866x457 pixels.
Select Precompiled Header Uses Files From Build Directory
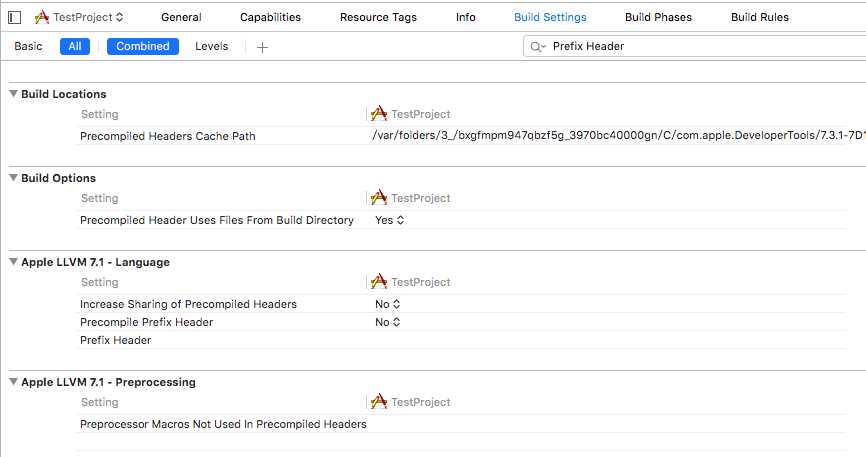tap(216, 220)
